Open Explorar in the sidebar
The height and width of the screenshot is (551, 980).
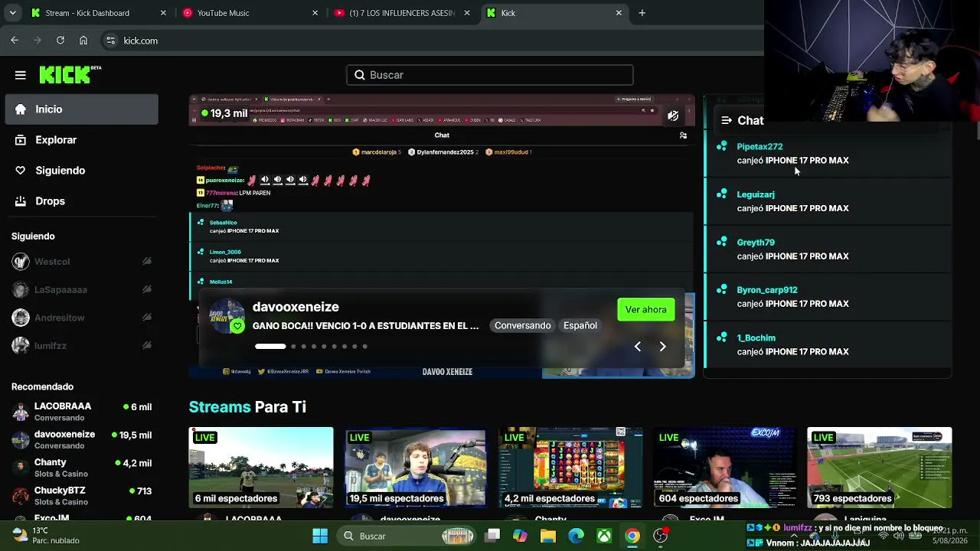[x=82, y=140]
